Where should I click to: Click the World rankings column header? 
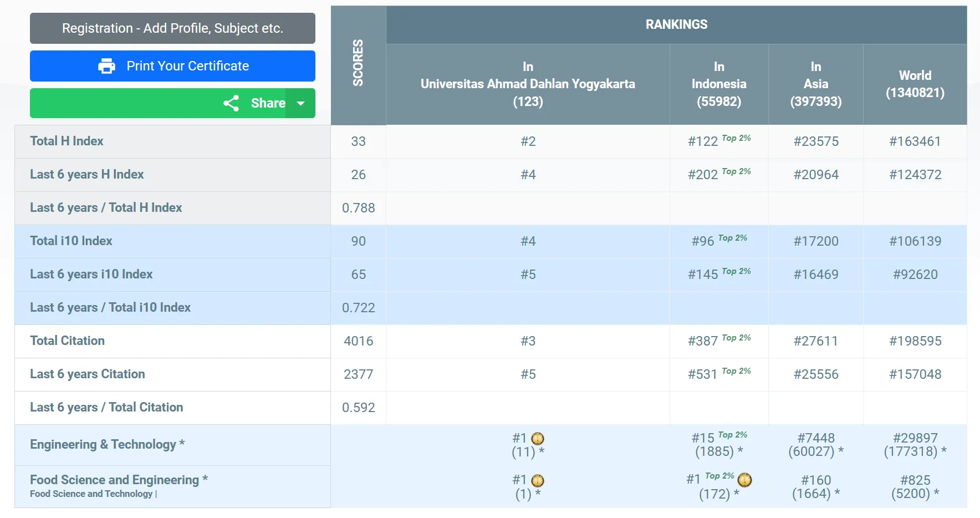click(915, 84)
